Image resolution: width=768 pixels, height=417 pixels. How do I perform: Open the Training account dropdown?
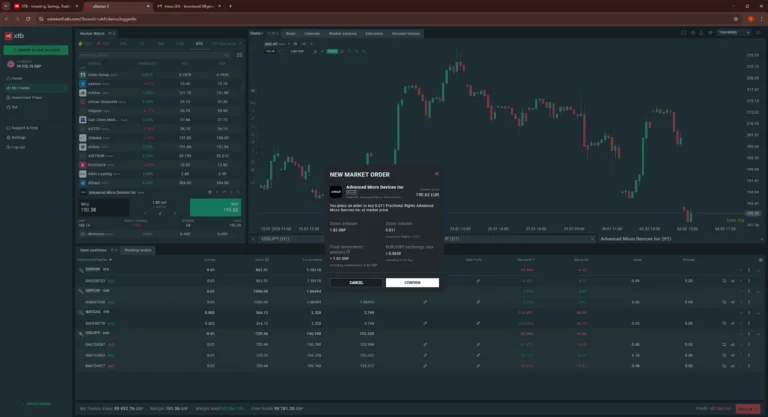(x=734, y=33)
